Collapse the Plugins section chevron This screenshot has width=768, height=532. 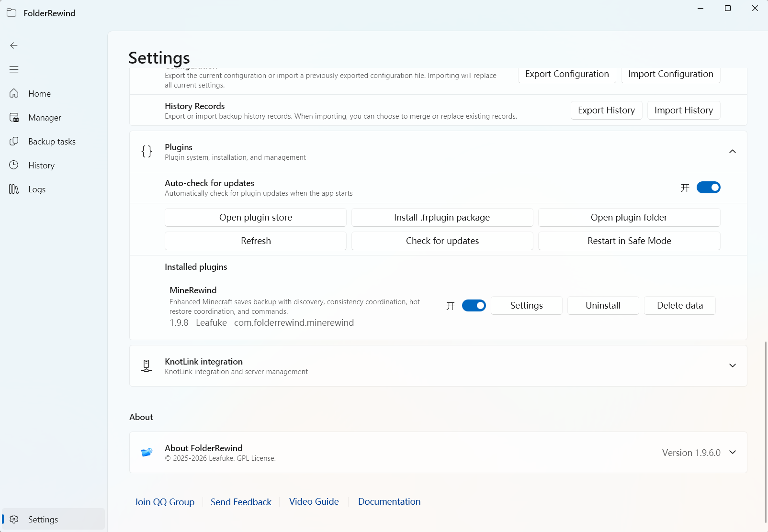(732, 151)
